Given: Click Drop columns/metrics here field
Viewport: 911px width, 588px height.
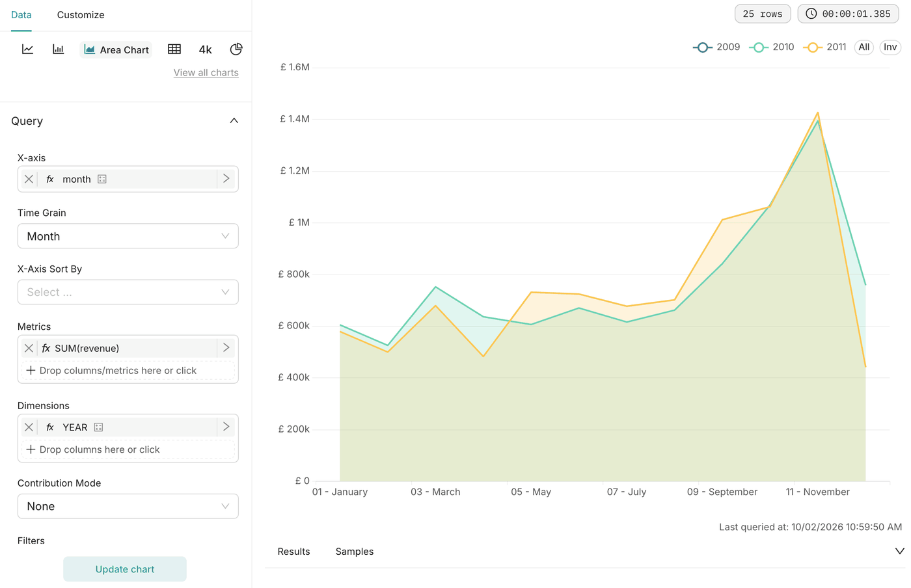Looking at the screenshot, I should pos(128,371).
